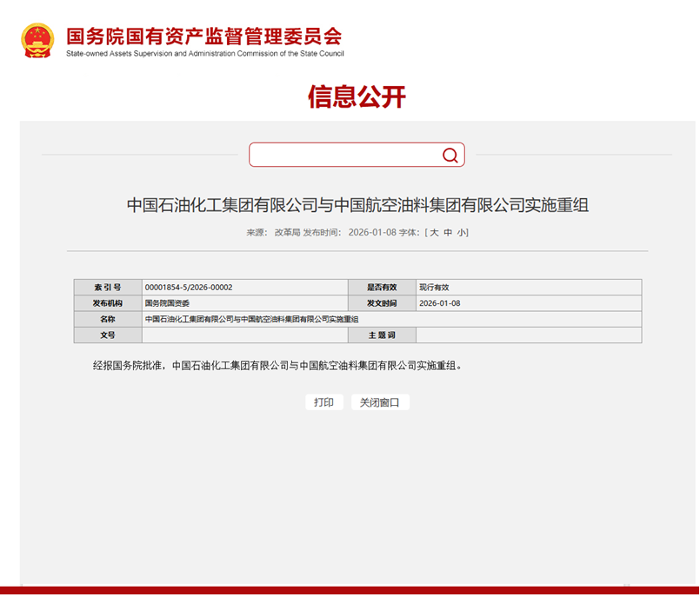The image size is (700, 597).
Task: Focus the red-bordered search input box
Action: (x=344, y=156)
